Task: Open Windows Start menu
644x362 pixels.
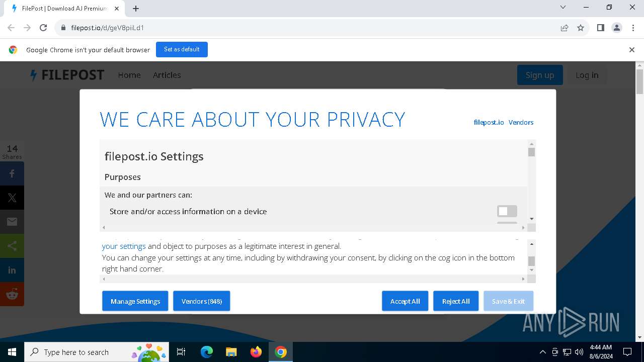Action: tap(12, 352)
